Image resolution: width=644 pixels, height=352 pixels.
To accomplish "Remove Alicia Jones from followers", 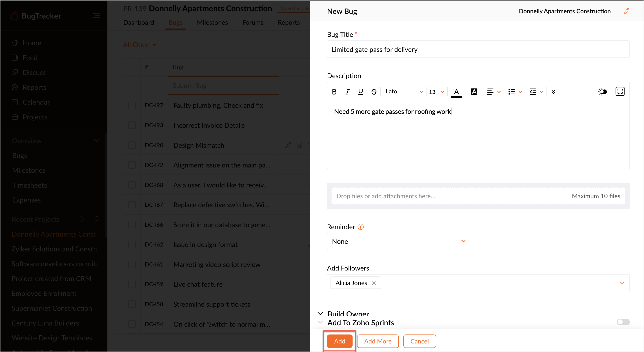I will [x=374, y=283].
